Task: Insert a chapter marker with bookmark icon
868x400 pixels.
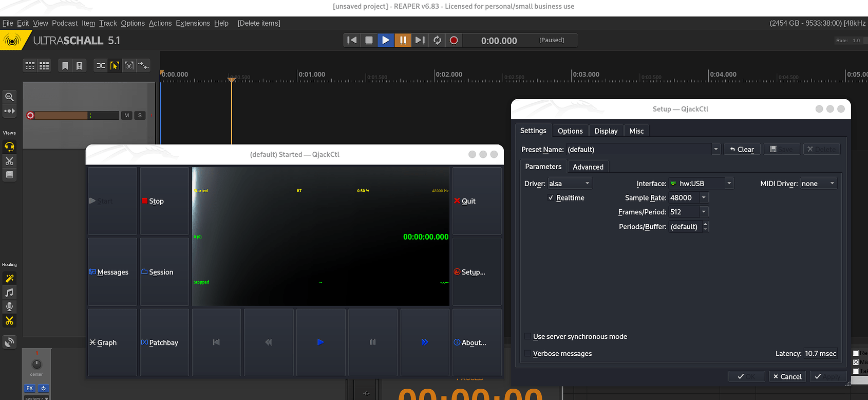Action: [65, 65]
